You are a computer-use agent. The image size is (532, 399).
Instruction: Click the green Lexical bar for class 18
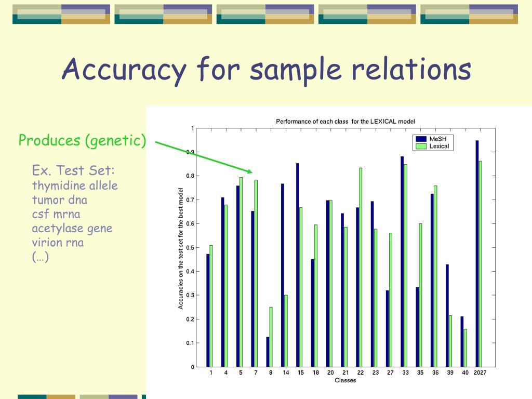click(x=315, y=296)
